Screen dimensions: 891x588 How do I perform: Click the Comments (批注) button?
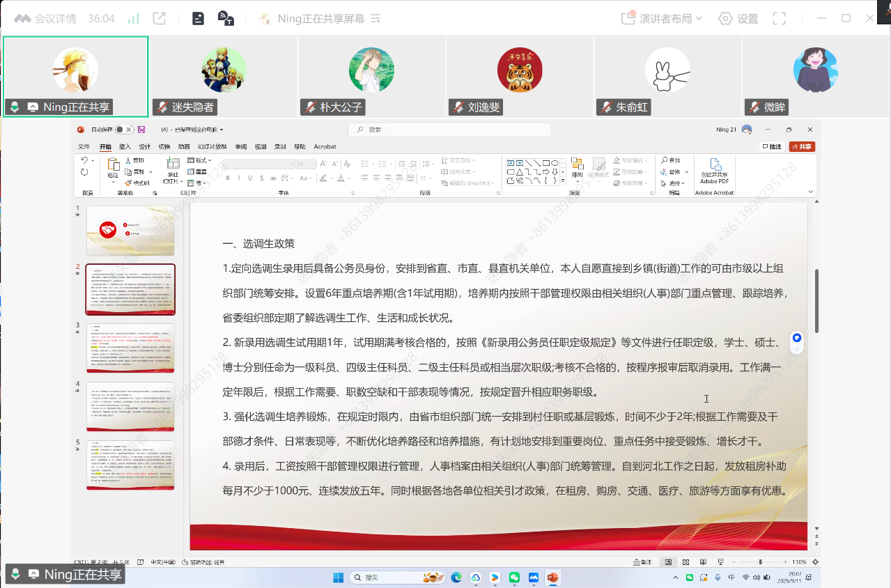pyautogui.click(x=772, y=147)
